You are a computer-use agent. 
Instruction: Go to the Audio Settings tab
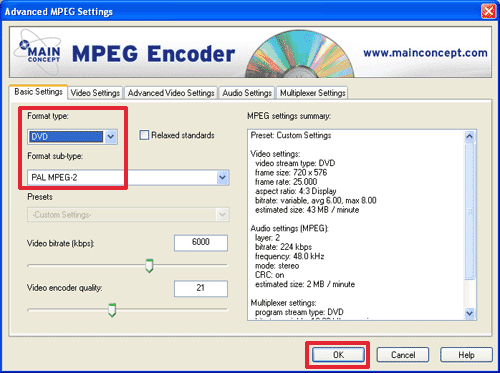coord(247,93)
